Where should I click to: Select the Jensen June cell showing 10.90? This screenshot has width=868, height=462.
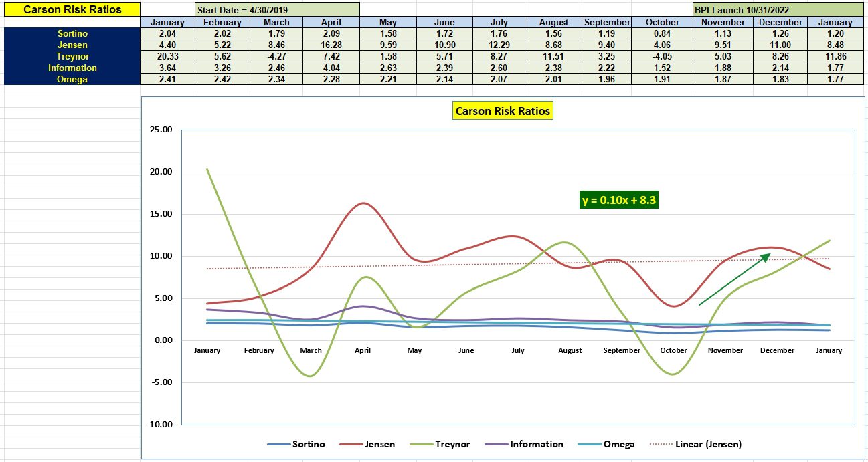[444, 45]
